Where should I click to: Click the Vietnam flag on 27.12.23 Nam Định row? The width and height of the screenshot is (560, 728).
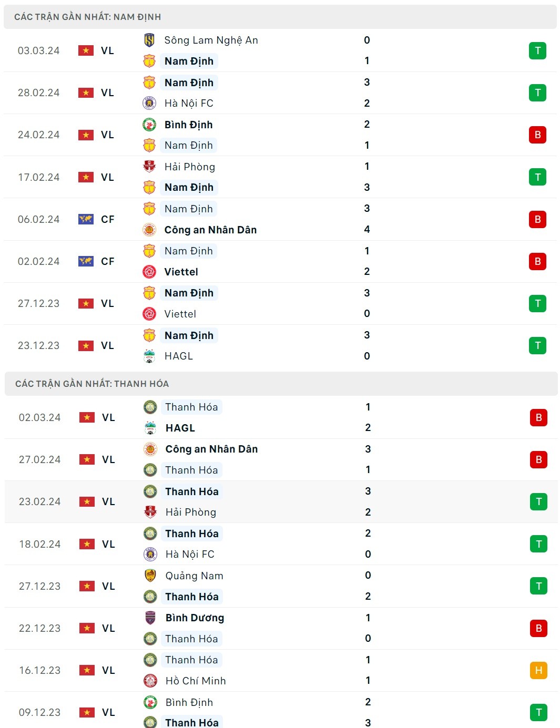(86, 303)
